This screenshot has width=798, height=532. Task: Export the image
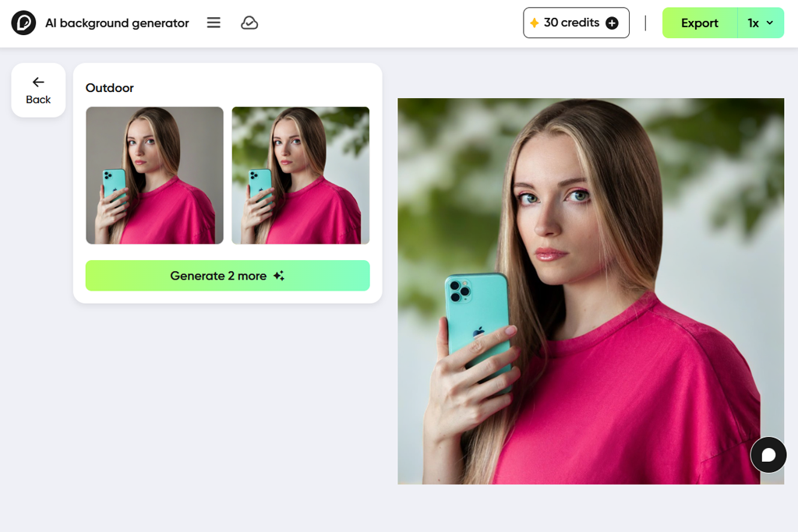tap(700, 23)
